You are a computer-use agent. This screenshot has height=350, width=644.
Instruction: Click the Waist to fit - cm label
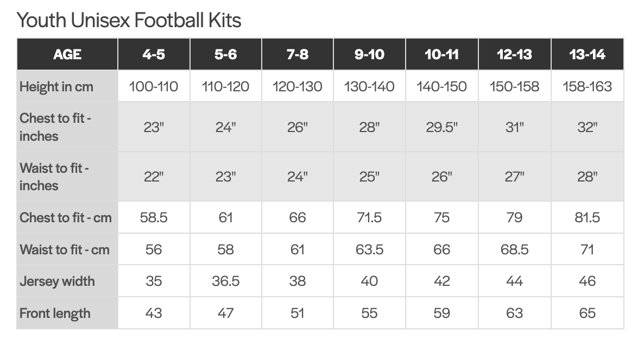(64, 250)
